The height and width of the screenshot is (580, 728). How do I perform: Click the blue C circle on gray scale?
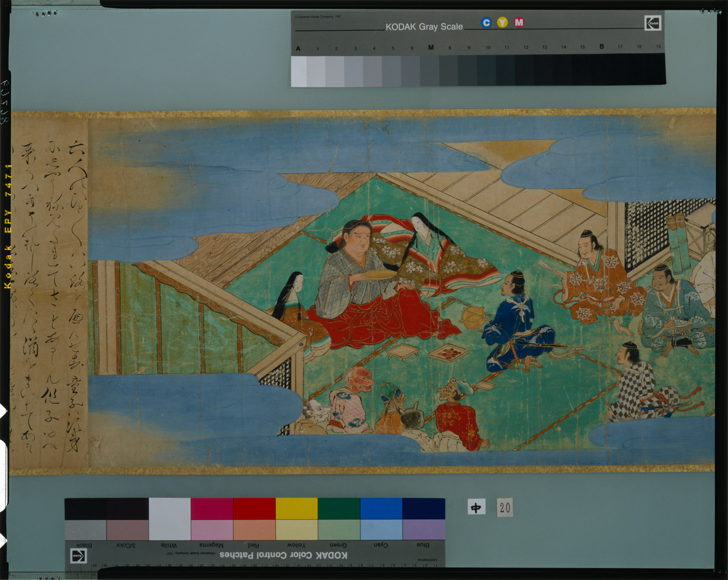coord(486,23)
